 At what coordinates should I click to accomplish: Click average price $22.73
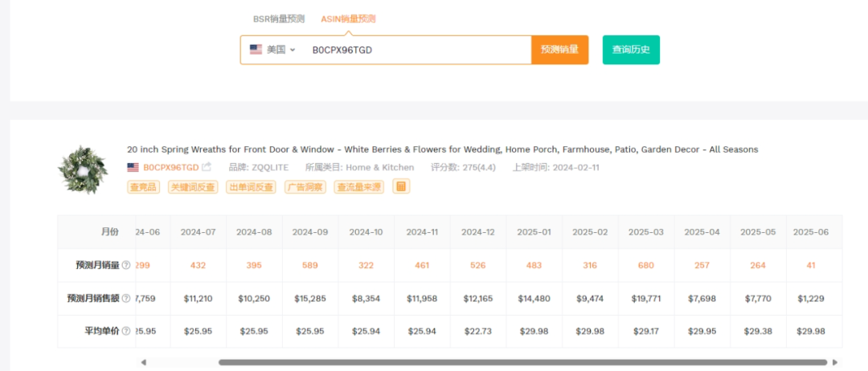pyautogui.click(x=477, y=331)
